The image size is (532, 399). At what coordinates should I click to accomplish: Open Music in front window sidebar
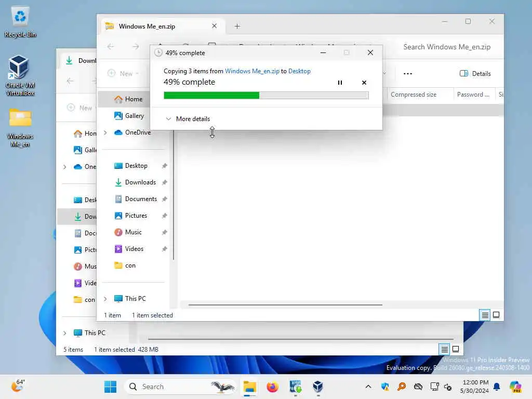click(128, 232)
